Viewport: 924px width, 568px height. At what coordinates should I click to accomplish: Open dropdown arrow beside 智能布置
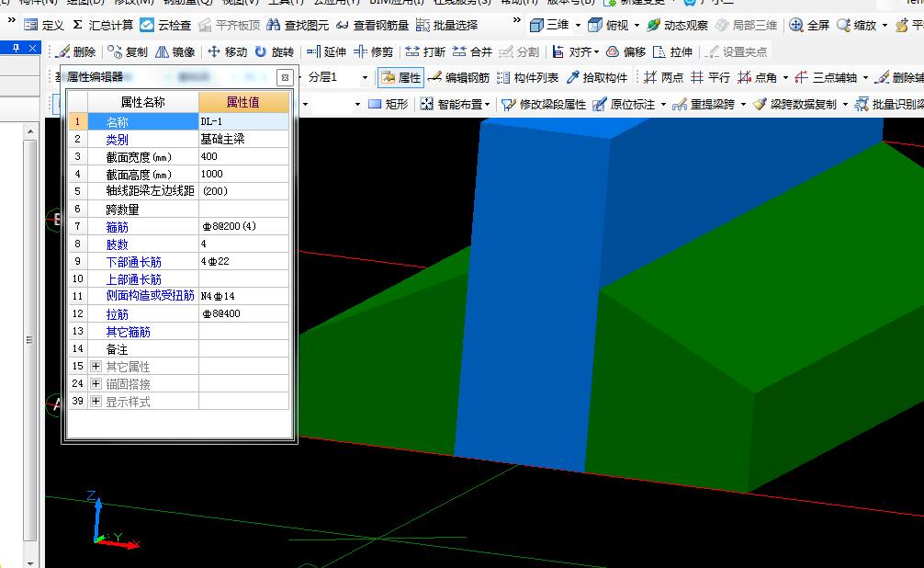[x=488, y=105]
